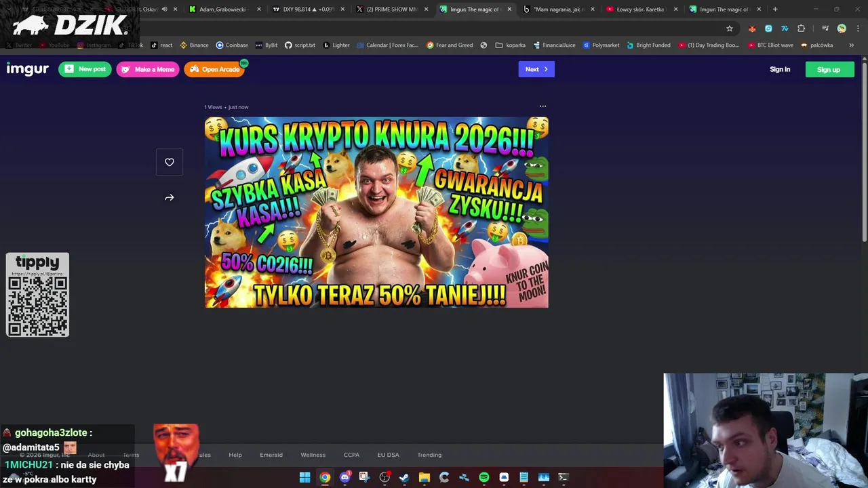The image size is (868, 488).
Task: Open the BTC Elliot wave bookmark
Action: pos(770,45)
